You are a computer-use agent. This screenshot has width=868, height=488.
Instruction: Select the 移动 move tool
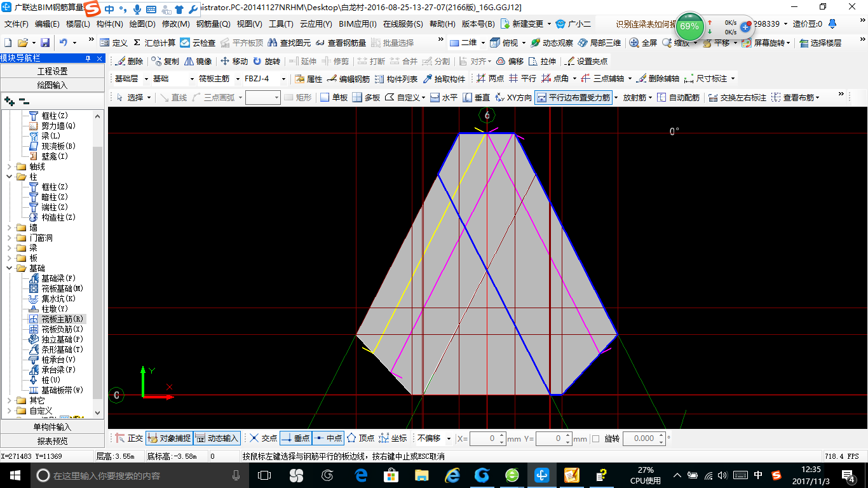[234, 62]
